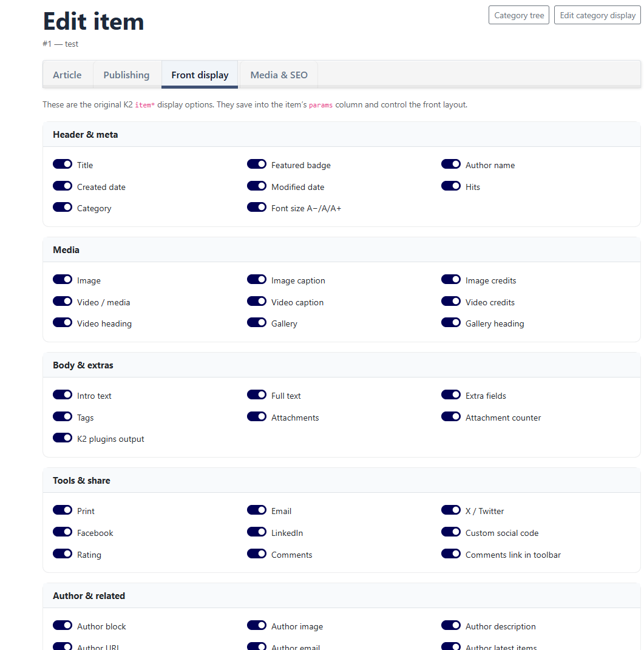Click the 'Tools & share' section heading
Screen dimensions: 644x650
coord(82,481)
